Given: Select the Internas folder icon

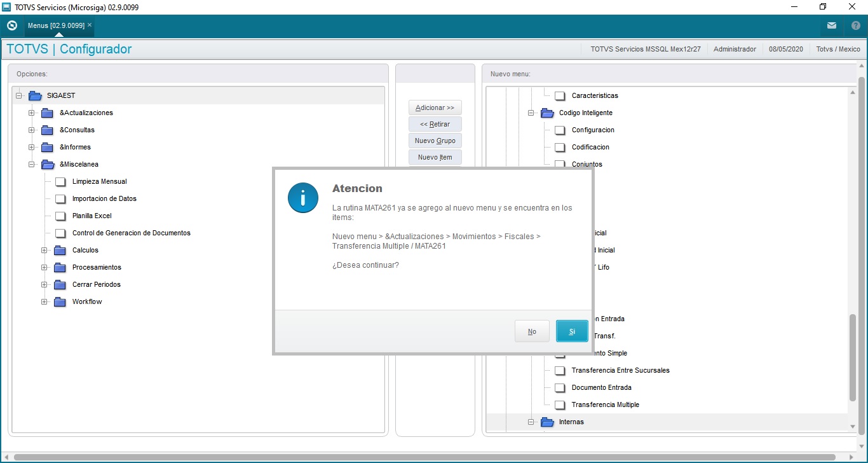Looking at the screenshot, I should pos(547,422).
